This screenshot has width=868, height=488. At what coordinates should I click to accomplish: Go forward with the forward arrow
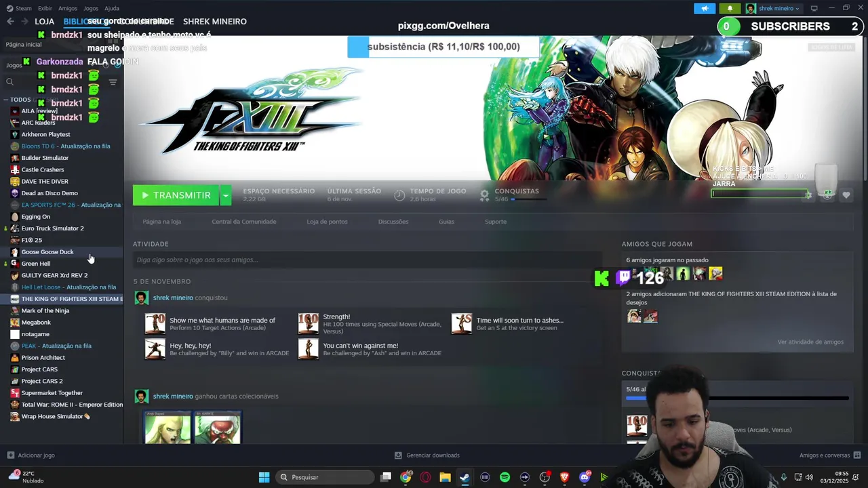point(25,21)
